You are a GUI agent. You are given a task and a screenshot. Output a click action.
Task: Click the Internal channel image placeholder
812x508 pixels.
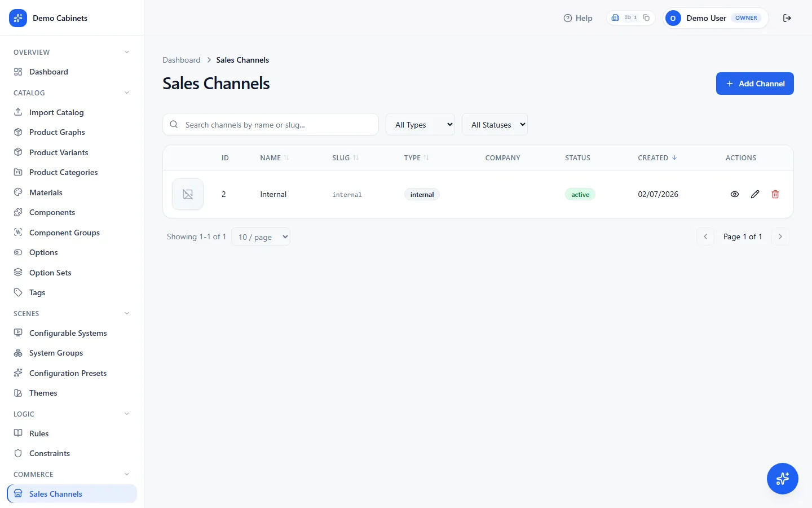pyautogui.click(x=188, y=194)
